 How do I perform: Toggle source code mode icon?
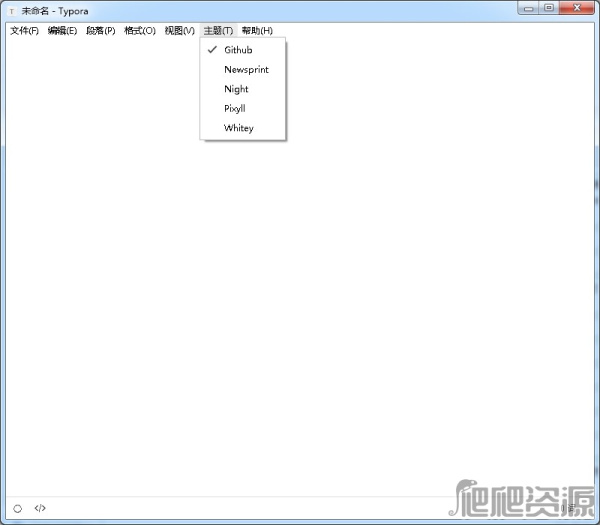[40, 508]
